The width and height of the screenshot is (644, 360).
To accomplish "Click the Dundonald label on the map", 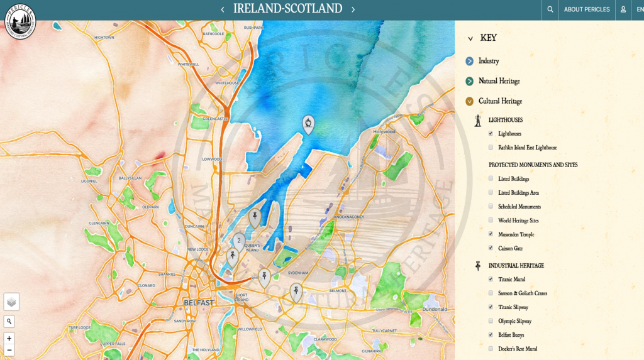I will [435, 310].
